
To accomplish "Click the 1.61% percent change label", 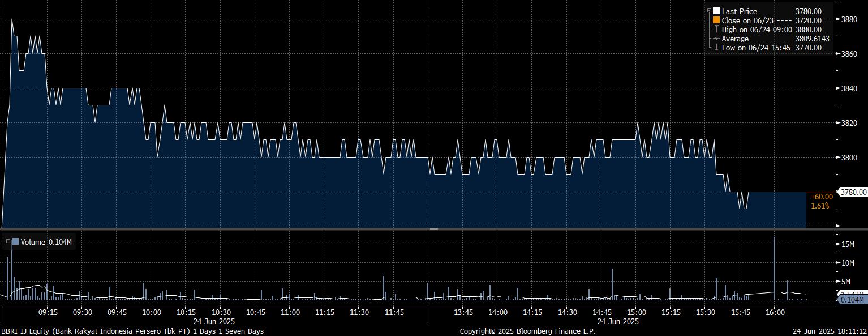I will (x=820, y=206).
